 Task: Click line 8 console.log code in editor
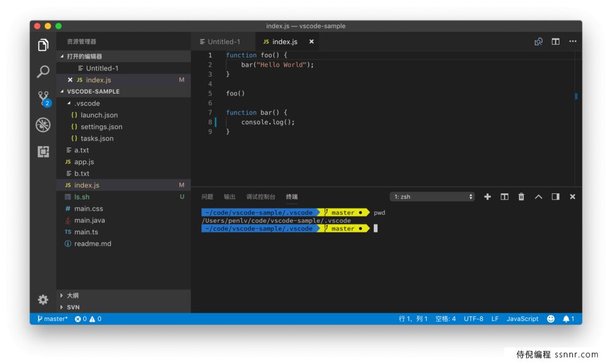[268, 122]
